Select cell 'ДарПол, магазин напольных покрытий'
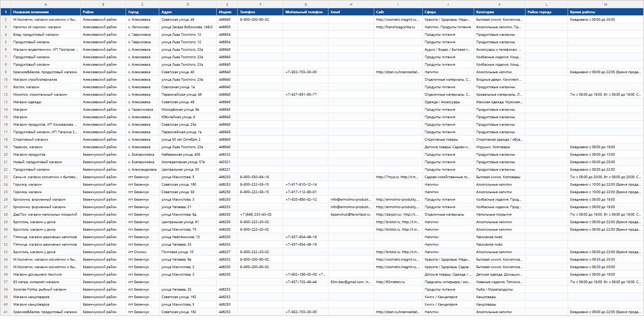 pos(46,215)
